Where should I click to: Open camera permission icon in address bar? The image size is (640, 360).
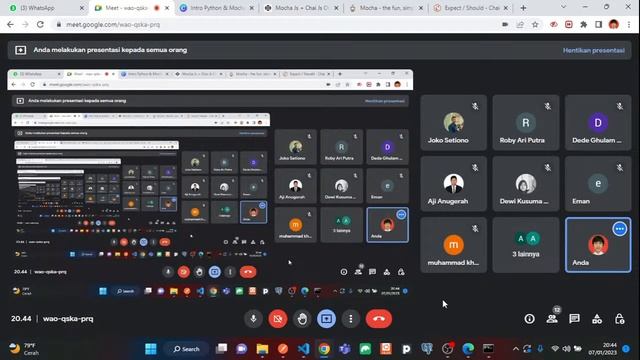click(x=505, y=24)
